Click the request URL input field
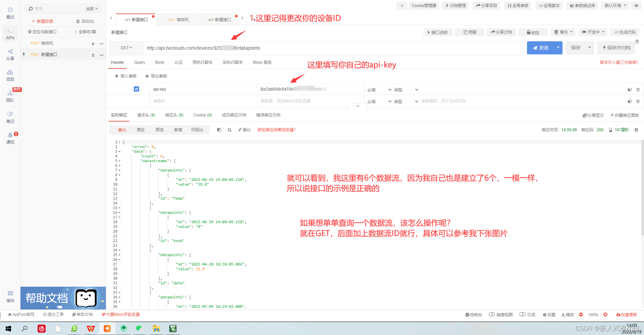The width and height of the screenshot is (644, 335). 302,48
